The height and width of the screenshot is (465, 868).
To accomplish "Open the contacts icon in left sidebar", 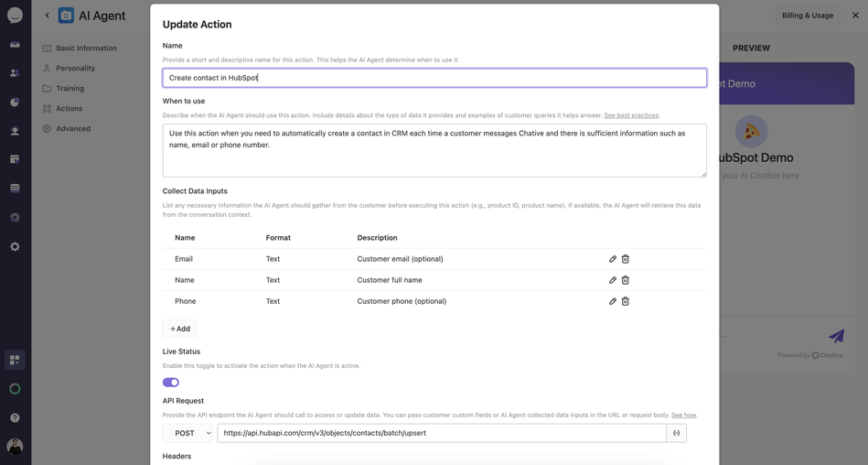I will [15, 73].
